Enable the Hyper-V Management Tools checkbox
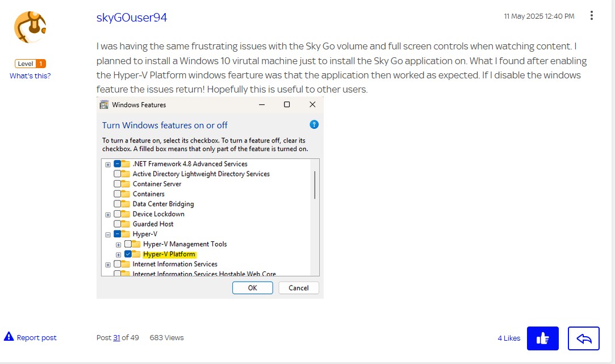 click(128, 244)
